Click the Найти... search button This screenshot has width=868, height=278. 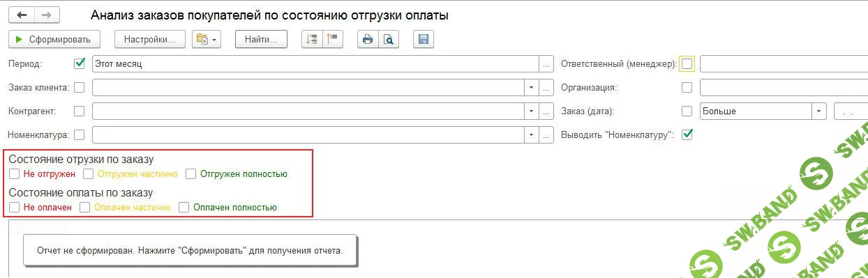point(261,39)
